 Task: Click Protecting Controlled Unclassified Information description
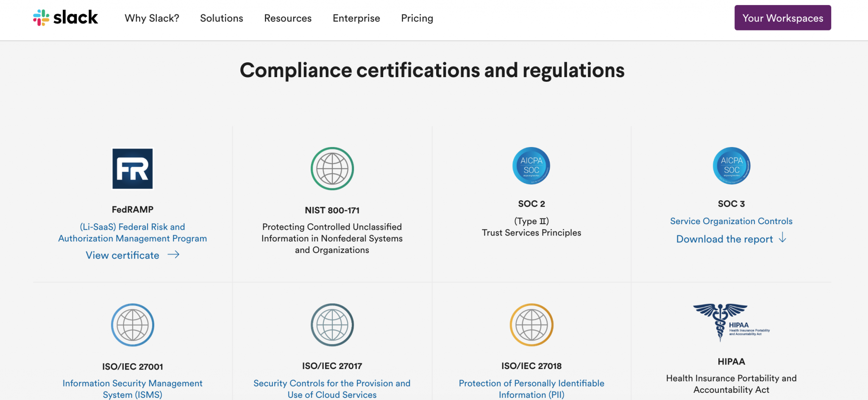pos(332,239)
